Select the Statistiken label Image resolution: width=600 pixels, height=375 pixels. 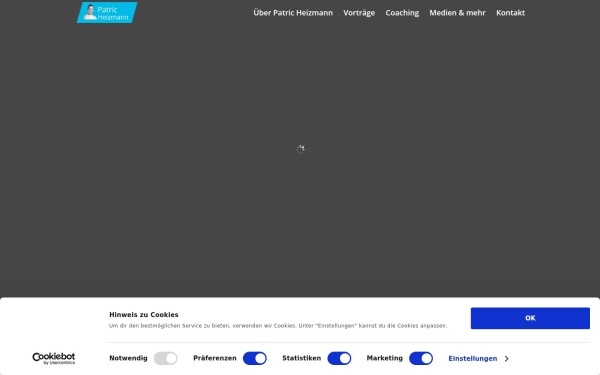tap(302, 358)
